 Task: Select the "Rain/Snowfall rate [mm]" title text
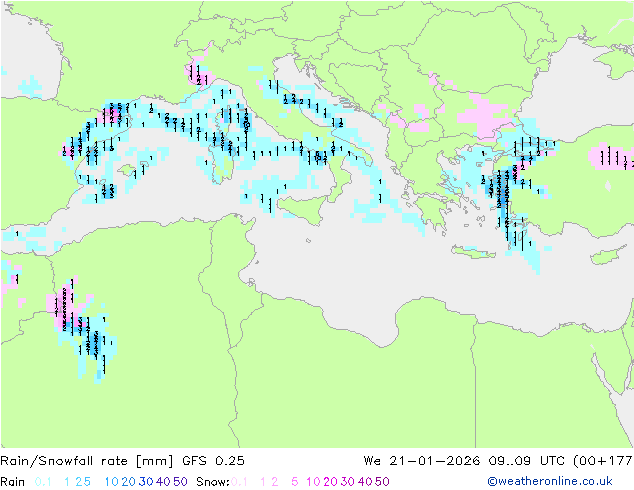coord(87,461)
